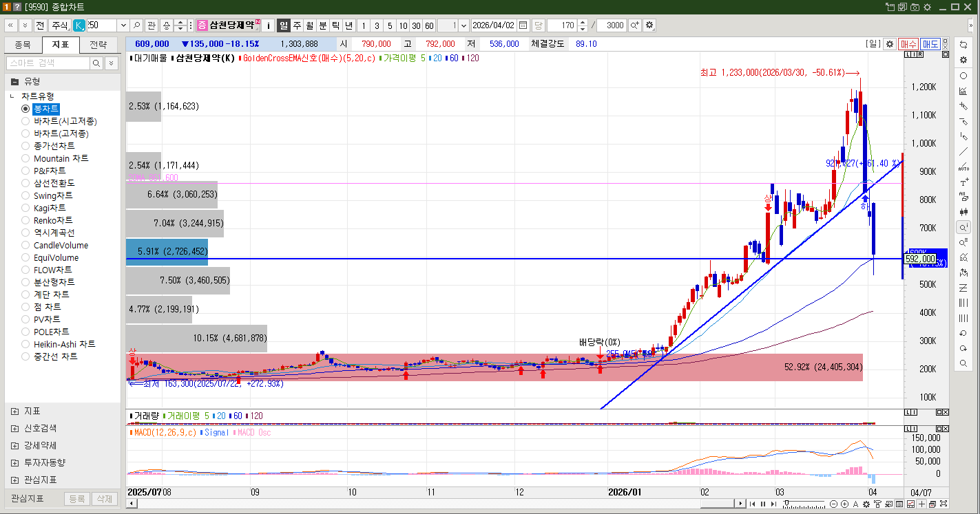This screenshot has height=514, width=980.
Task: Expand the 투자자동향 tree section
Action: point(15,462)
